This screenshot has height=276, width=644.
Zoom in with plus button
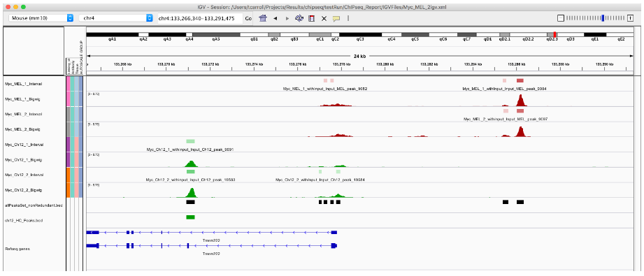[631, 18]
